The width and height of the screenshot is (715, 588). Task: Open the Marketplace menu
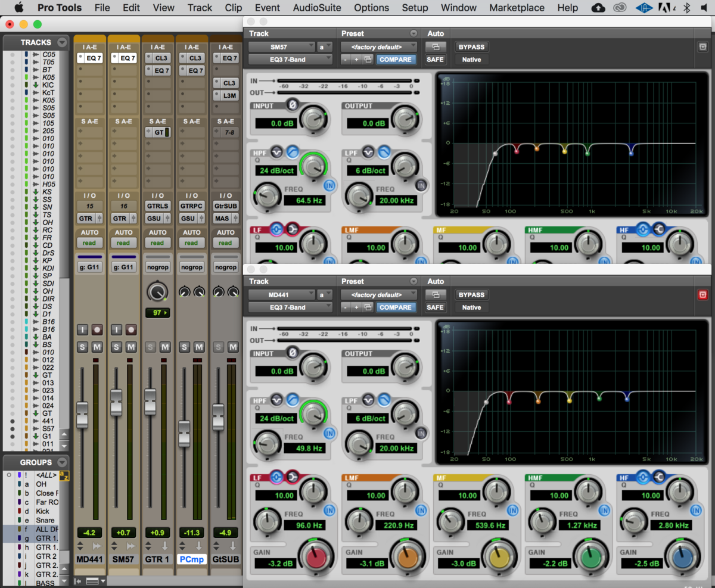click(517, 8)
